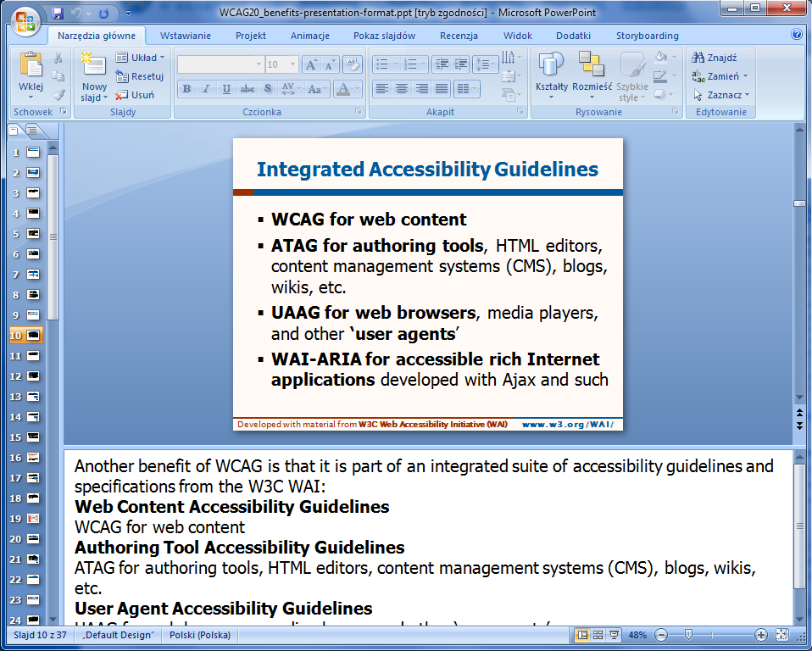Screen dimensions: 812x651
Task: Save the presentation using the floppy icon
Action: (x=58, y=13)
